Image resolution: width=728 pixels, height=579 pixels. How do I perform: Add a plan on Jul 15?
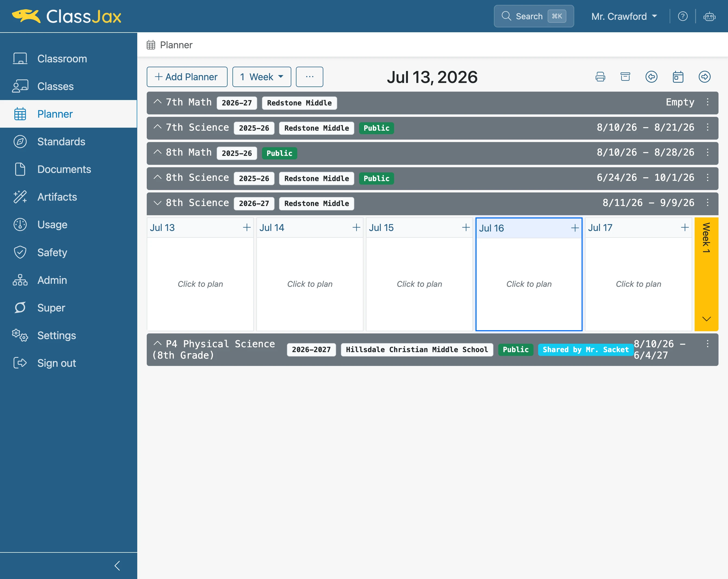(x=466, y=227)
